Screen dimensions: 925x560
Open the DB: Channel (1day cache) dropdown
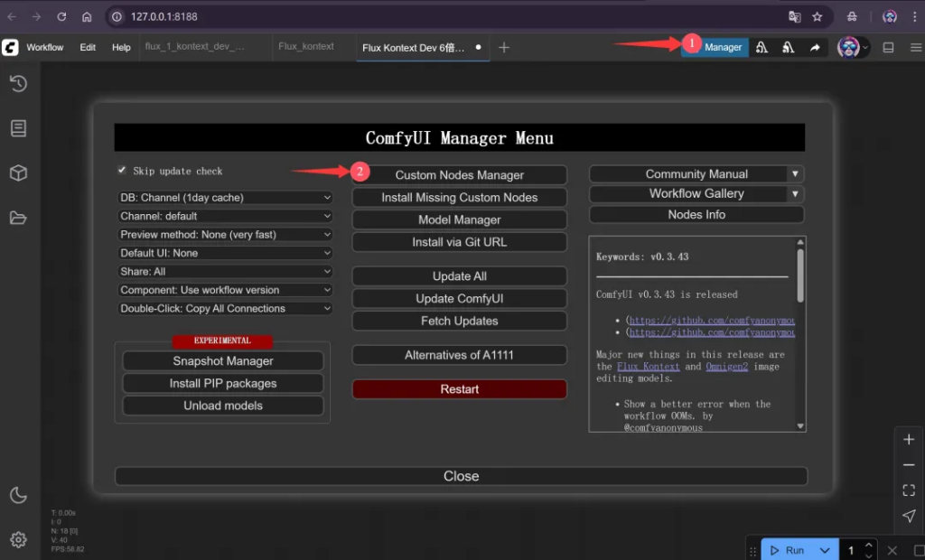225,198
